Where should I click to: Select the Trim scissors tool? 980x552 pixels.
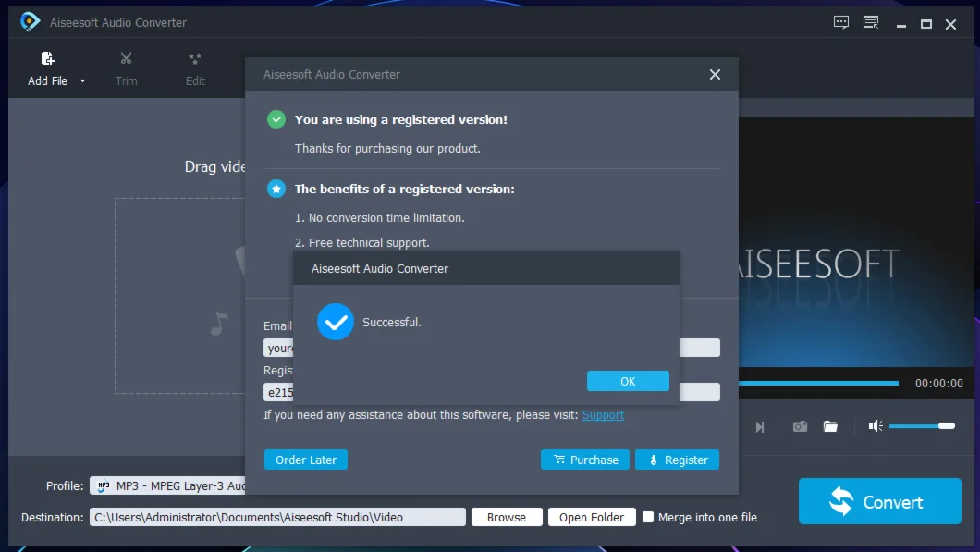pos(127,68)
